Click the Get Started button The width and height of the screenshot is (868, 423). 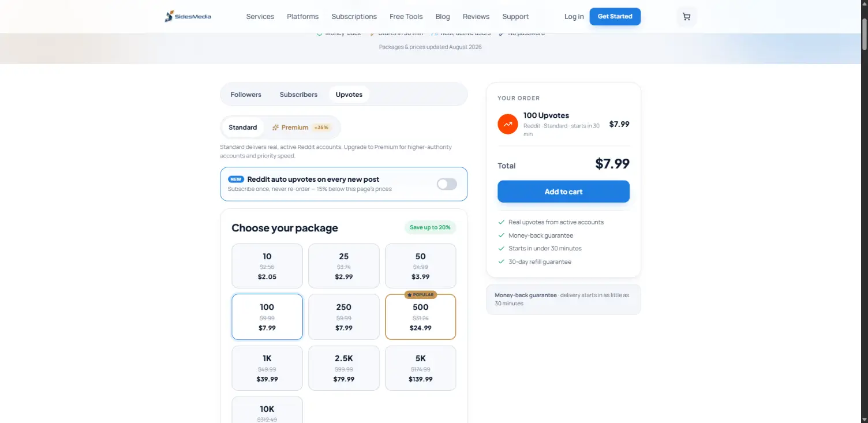pyautogui.click(x=615, y=17)
